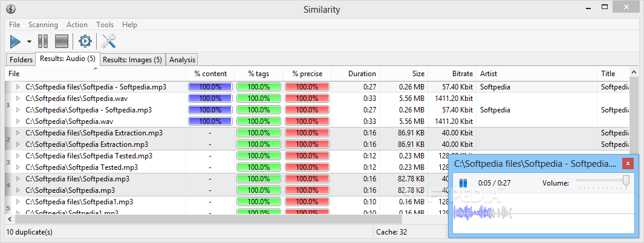
Task: Expand Softpedia files\Softpedia.mp3 row
Action: tap(18, 179)
